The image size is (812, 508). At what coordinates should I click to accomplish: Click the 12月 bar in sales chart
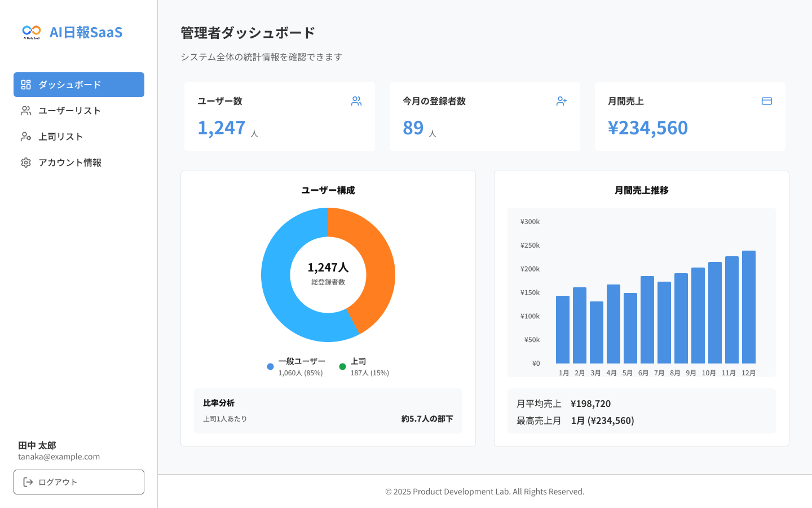point(748,308)
